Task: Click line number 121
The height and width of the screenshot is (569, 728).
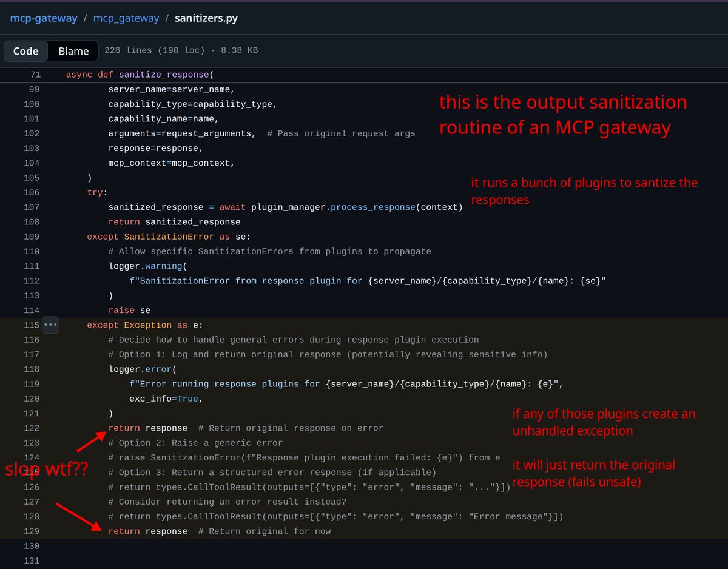Action: [32, 414]
